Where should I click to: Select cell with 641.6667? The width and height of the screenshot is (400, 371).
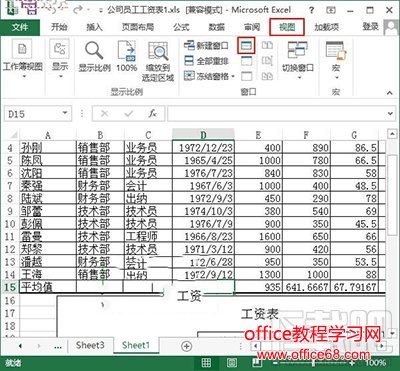tap(307, 287)
